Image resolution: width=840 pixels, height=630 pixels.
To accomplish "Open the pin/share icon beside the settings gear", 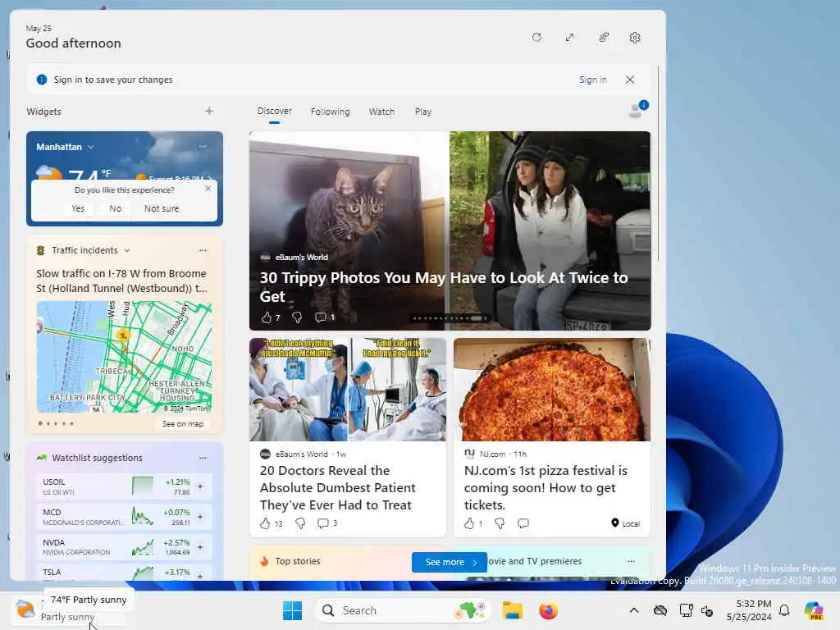I will [603, 38].
